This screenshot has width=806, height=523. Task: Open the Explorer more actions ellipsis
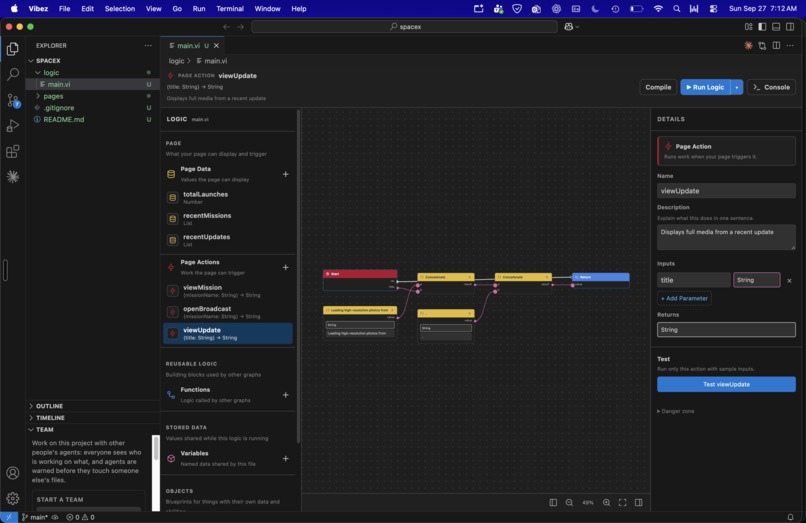148,46
